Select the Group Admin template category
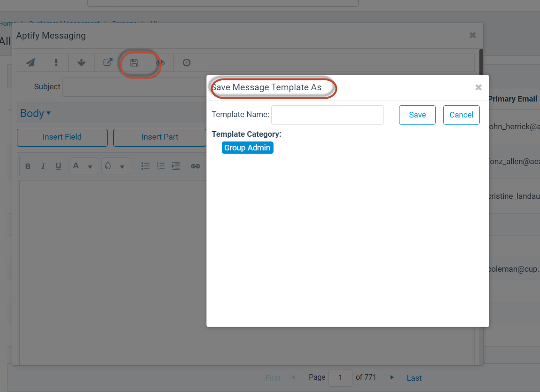The image size is (540, 392). pos(247,148)
